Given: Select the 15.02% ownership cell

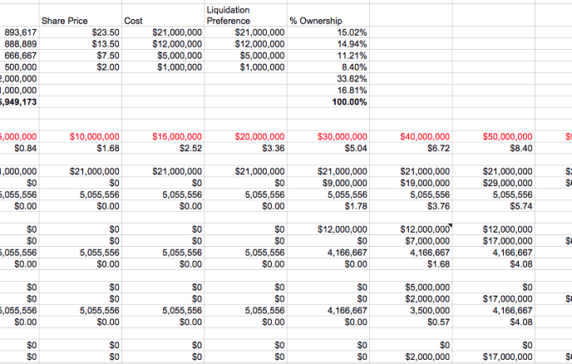Looking at the screenshot, I should coord(328,32).
